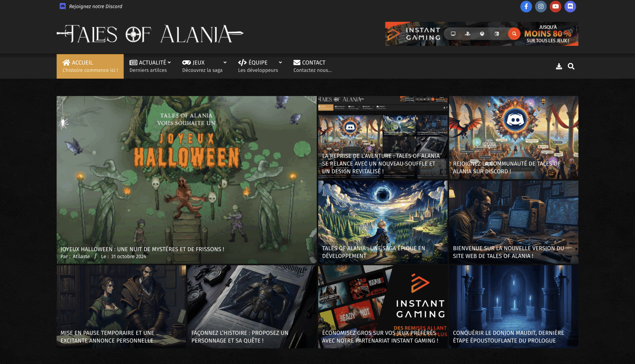Open the Facebook social icon
The image size is (635, 364).
pyautogui.click(x=526, y=6)
